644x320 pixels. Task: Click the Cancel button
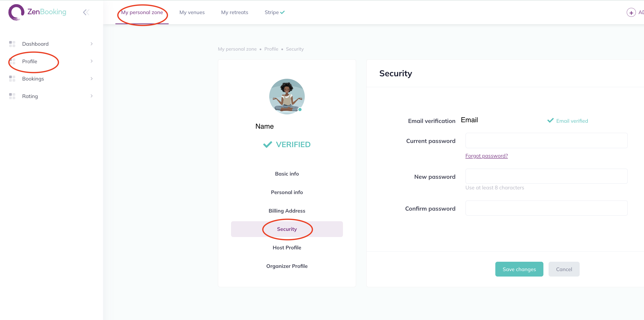[x=564, y=269]
